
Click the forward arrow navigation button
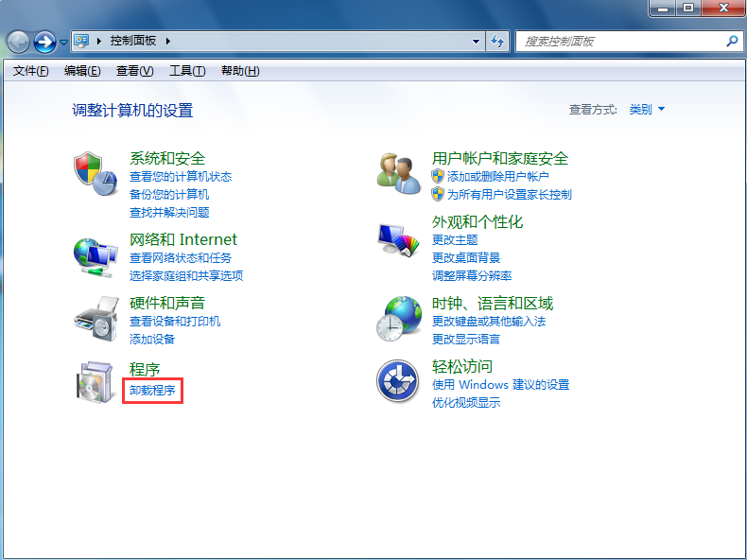tap(44, 42)
